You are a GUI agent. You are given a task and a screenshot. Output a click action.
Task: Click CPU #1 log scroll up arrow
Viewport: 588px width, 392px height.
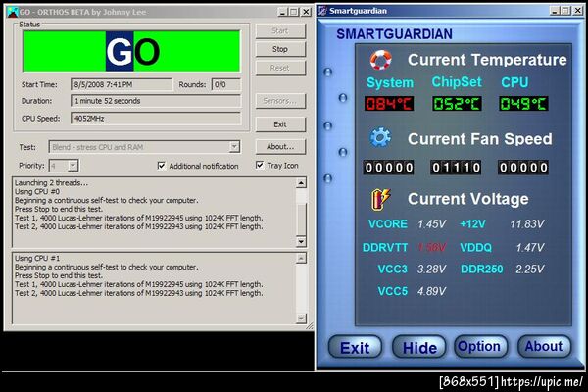301,258
